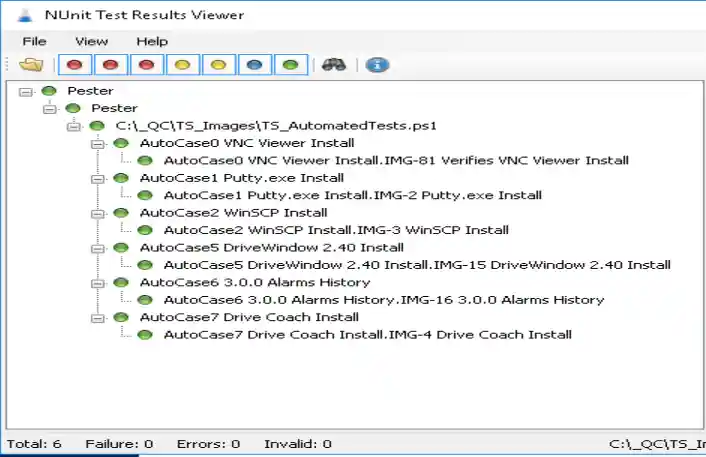Image resolution: width=706 pixels, height=457 pixels.
Task: Select AutoCase1 Putty.exe Install group label
Action: click(242, 178)
